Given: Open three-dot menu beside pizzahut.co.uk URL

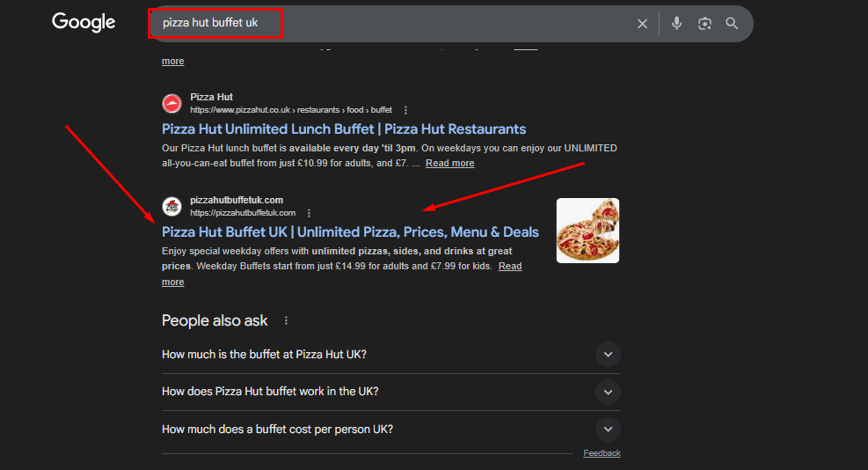Looking at the screenshot, I should pos(405,110).
